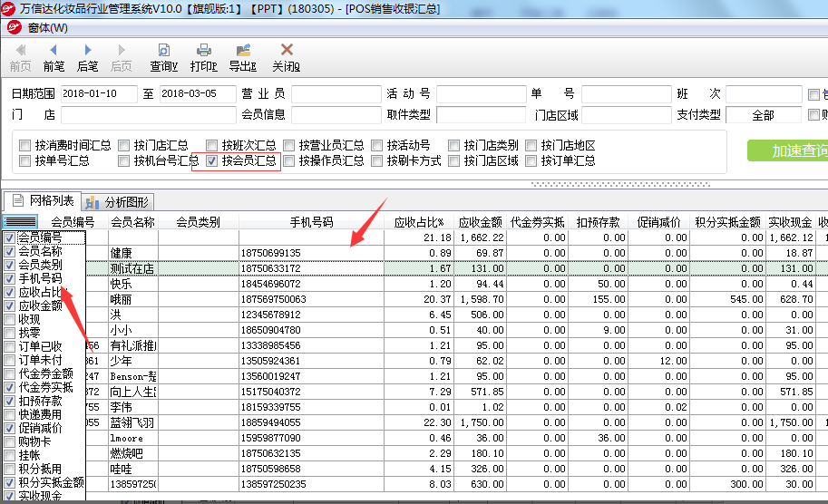
Task: Open the 支付类型 全部 dropdown
Action: coord(764,115)
